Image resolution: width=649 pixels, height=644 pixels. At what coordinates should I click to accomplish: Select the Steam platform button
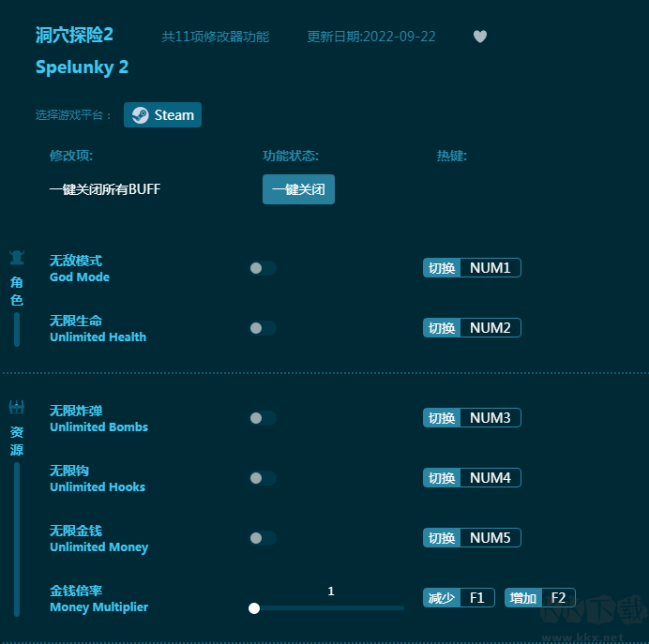click(162, 115)
